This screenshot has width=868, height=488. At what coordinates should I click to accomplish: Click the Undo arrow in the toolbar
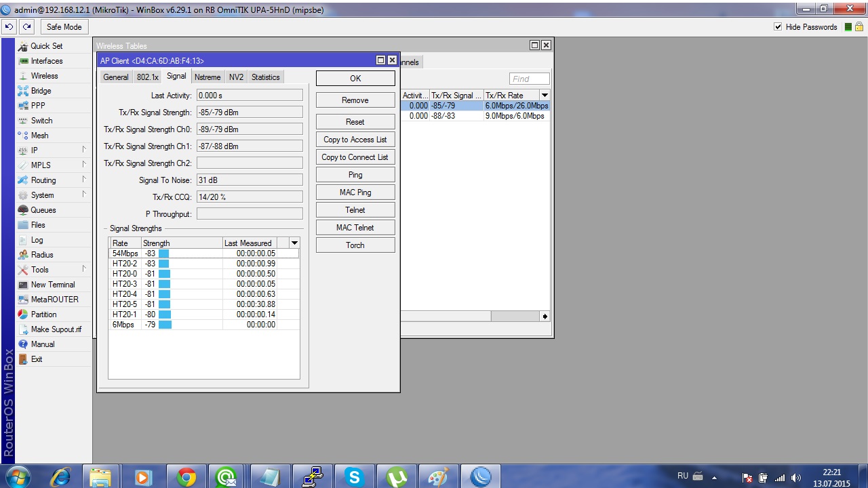tap(9, 27)
